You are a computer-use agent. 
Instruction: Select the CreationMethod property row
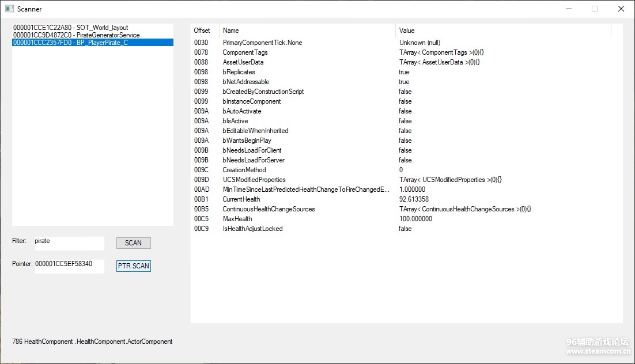[x=244, y=170]
